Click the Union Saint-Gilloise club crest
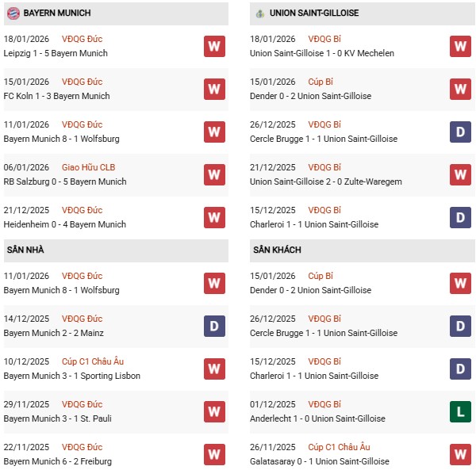This screenshot has width=476, height=470. tap(259, 13)
